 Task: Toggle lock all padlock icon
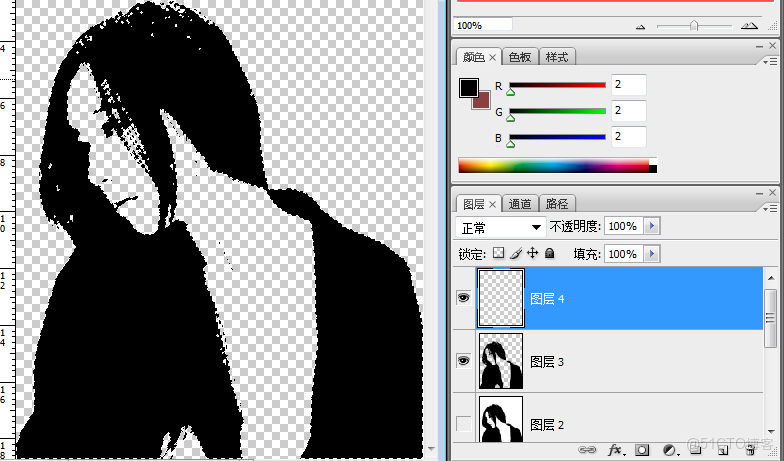[x=550, y=253]
